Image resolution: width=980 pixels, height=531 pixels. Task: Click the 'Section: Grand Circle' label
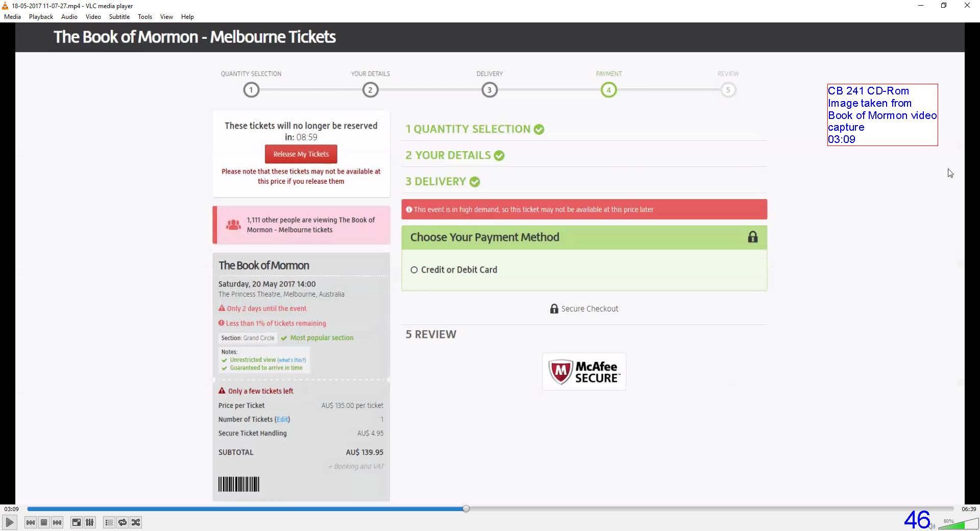point(248,338)
